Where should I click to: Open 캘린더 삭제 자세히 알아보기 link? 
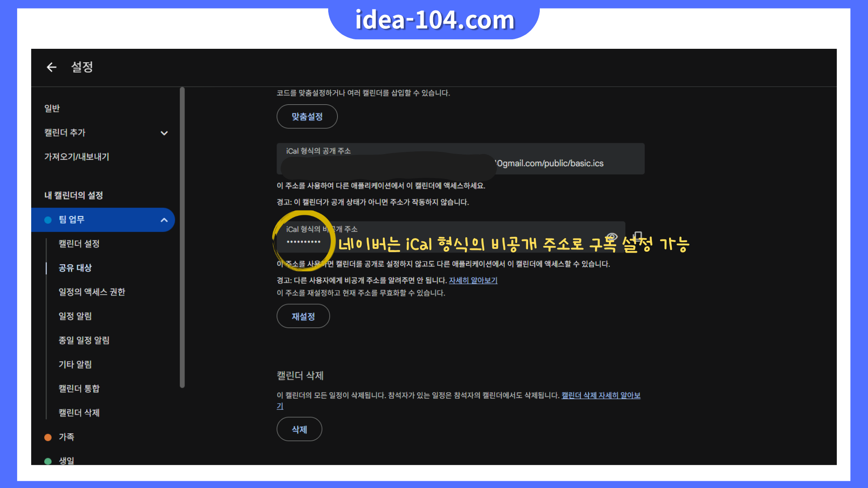click(x=600, y=395)
